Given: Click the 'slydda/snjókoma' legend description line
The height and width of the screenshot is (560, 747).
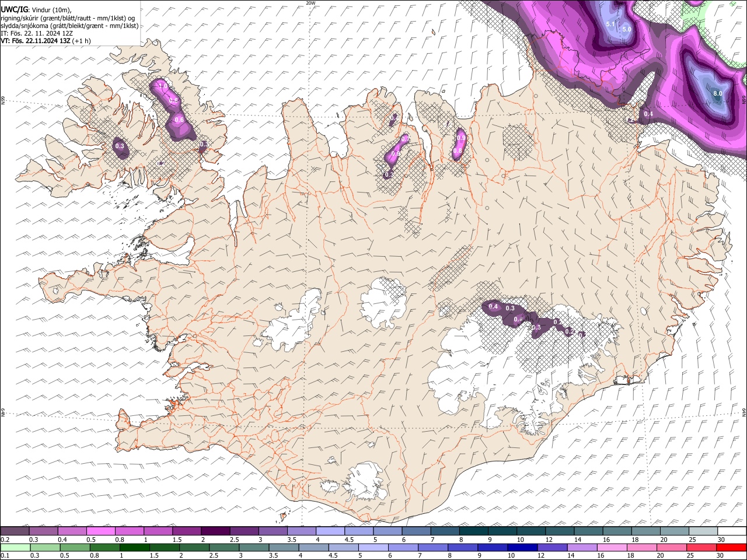Looking at the screenshot, I should click(69, 26).
